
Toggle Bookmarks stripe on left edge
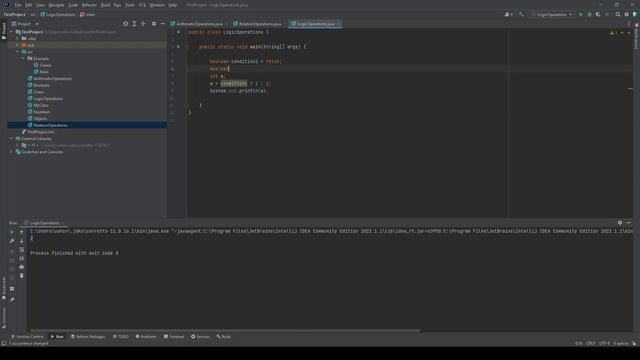[4, 288]
